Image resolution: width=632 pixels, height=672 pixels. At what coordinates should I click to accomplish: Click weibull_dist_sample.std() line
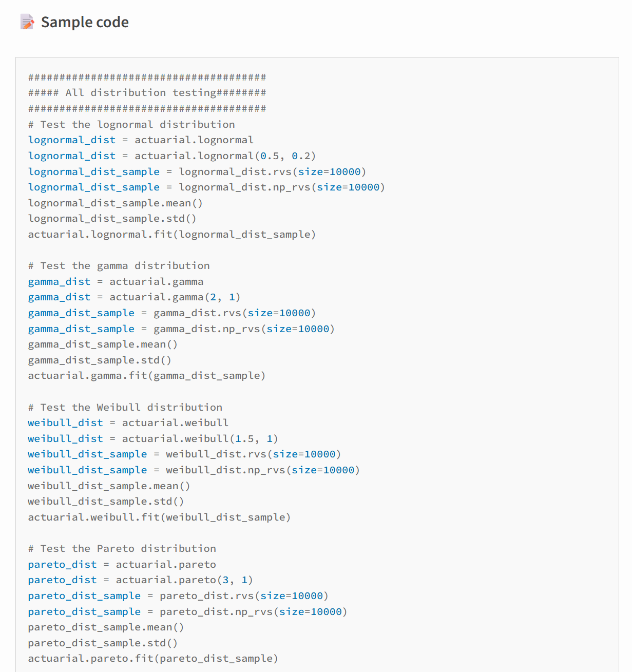point(106,502)
